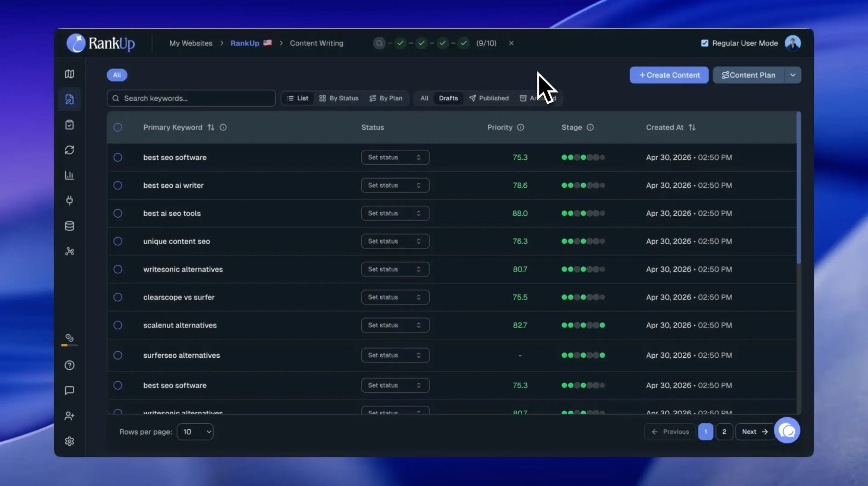Switch to By Status view
The height and width of the screenshot is (486, 868).
point(339,98)
